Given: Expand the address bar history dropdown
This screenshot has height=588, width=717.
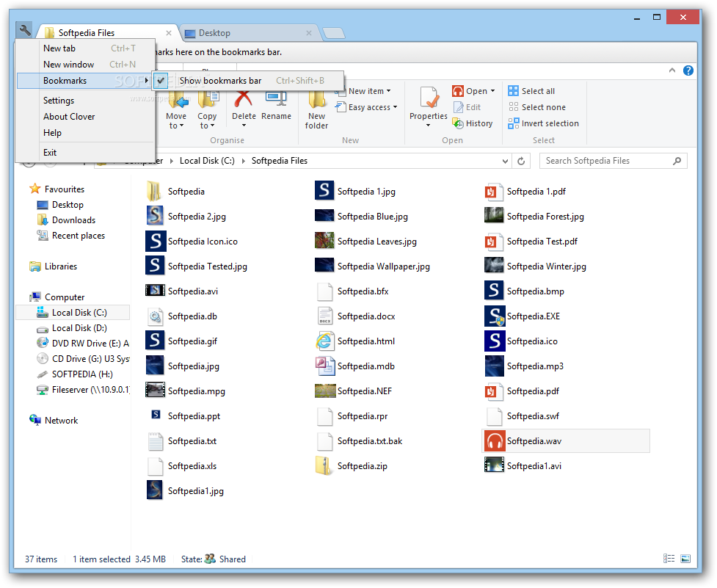Looking at the screenshot, I should coord(505,161).
